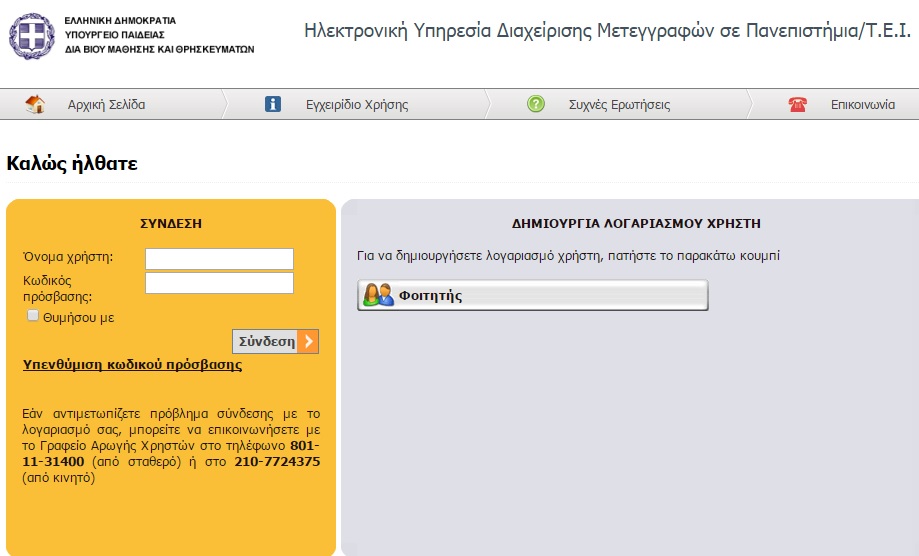Open the Υπενθύμιση κωδικού πρόσβασης link

(132, 365)
